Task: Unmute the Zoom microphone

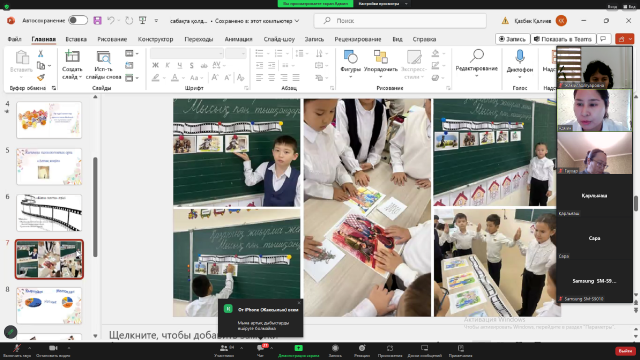Action: [16, 350]
